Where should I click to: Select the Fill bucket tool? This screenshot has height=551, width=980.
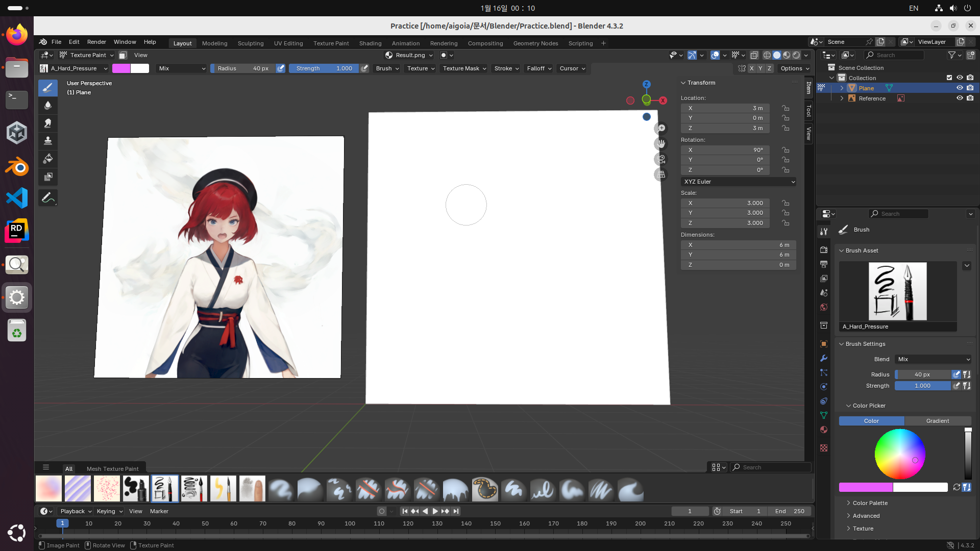tap(48, 159)
